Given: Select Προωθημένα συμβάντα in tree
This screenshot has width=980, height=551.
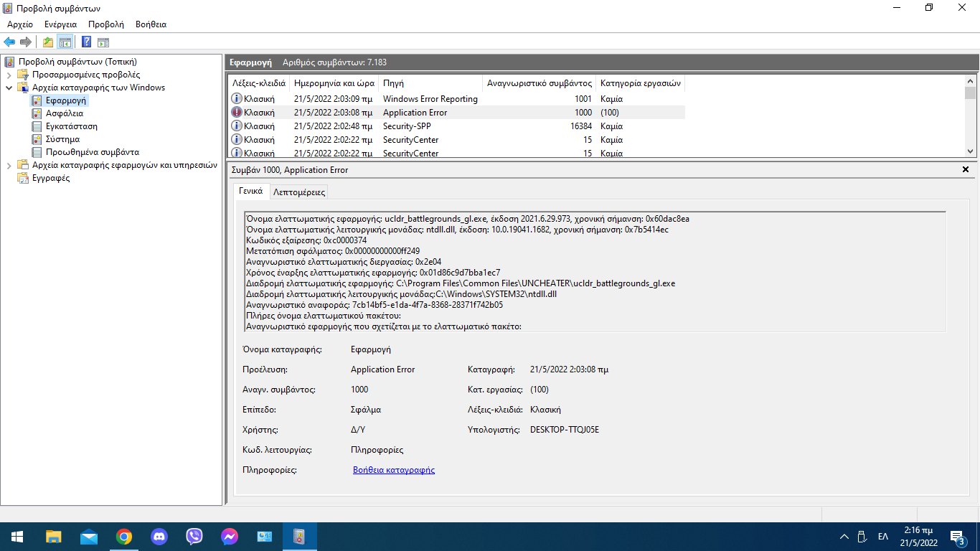Looking at the screenshot, I should (93, 152).
